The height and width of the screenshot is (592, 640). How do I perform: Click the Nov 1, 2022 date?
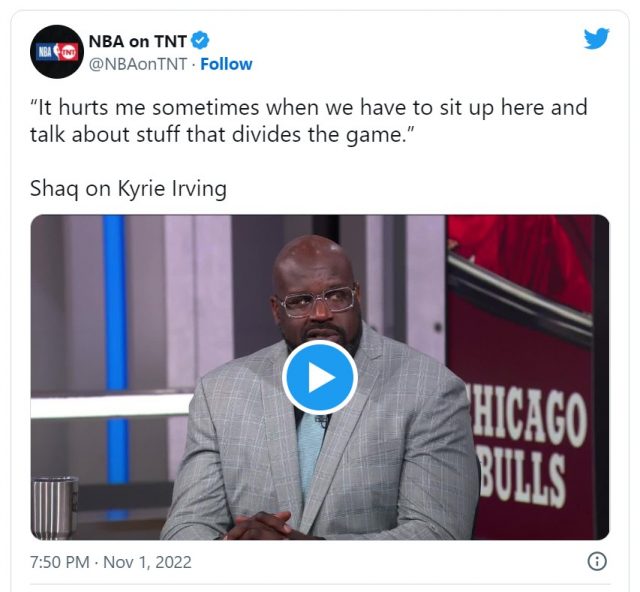coord(147,562)
